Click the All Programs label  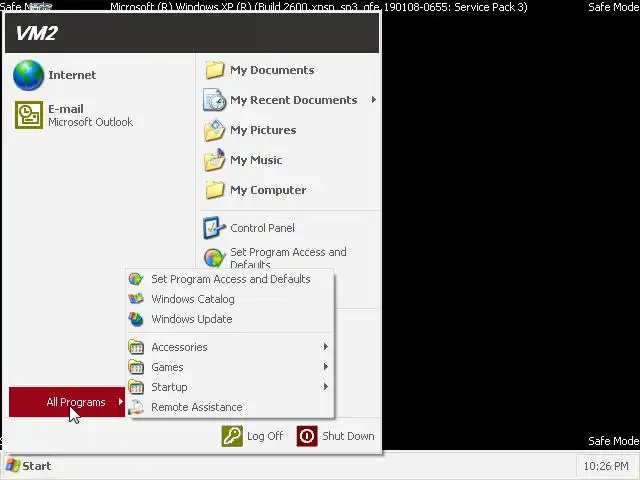click(76, 402)
